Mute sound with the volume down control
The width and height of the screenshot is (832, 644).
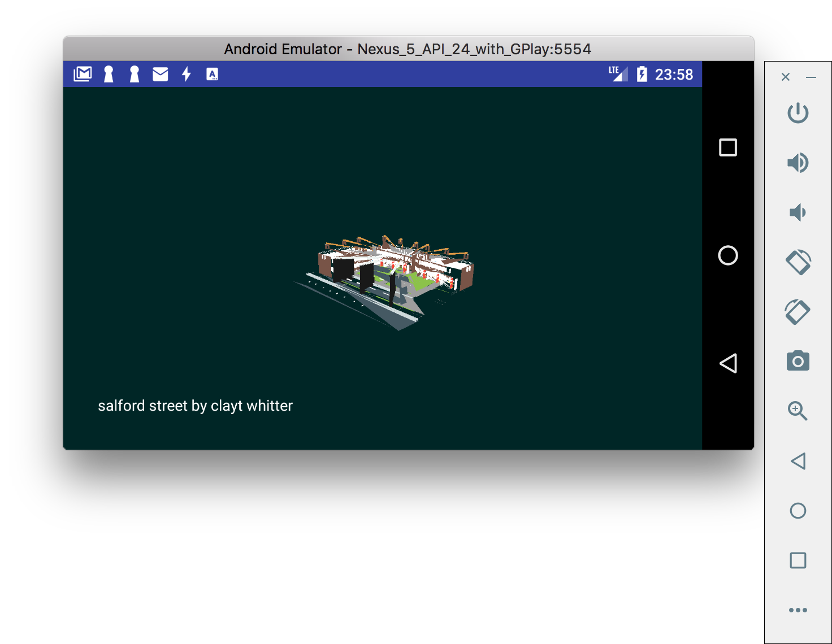click(x=798, y=212)
